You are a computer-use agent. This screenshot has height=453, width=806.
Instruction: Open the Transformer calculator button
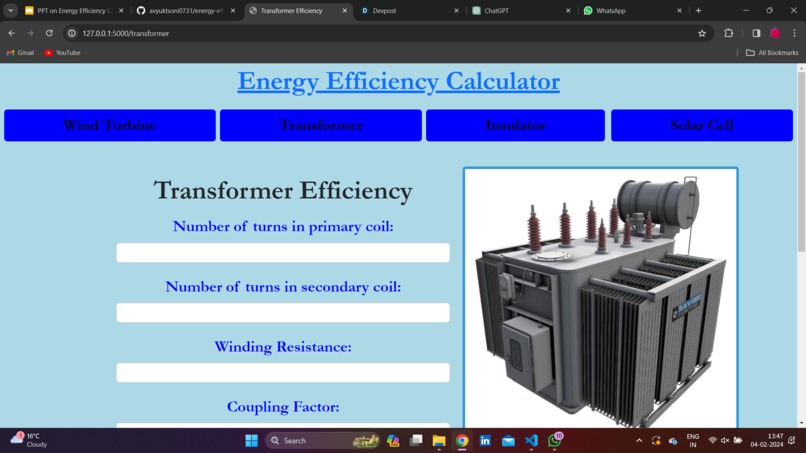[x=321, y=125]
